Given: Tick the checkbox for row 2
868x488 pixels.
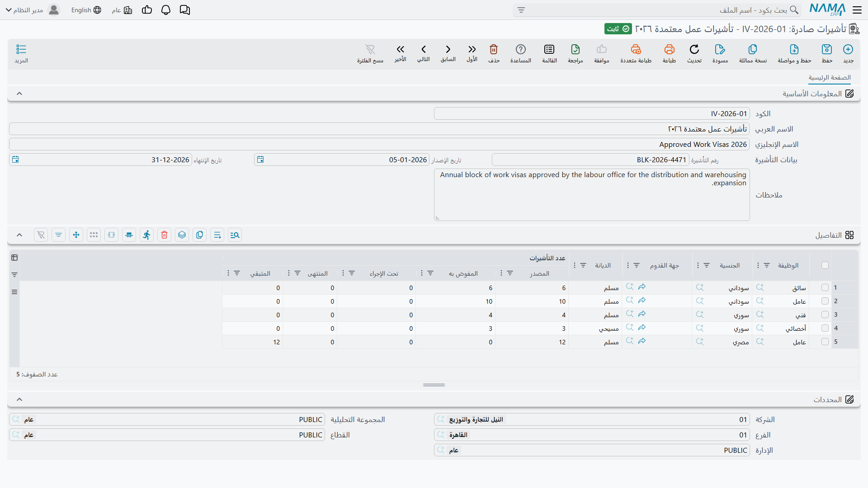Looking at the screenshot, I should (x=825, y=301).
